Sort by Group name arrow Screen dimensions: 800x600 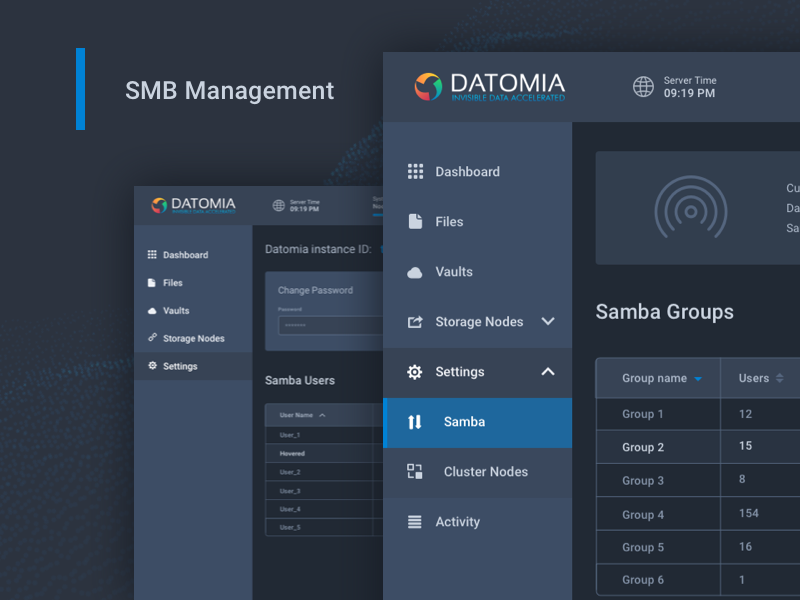click(698, 379)
